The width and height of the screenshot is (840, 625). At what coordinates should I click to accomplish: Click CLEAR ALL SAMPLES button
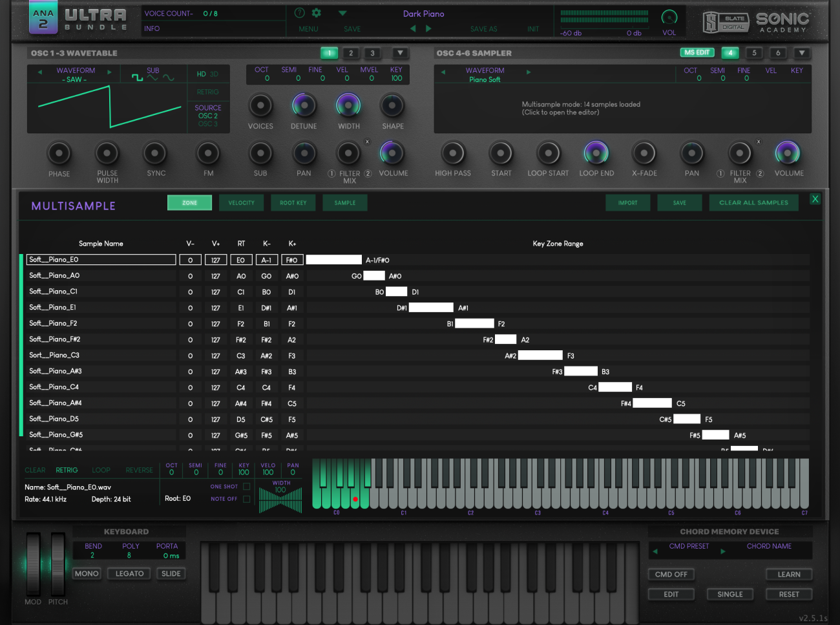pyautogui.click(x=753, y=203)
